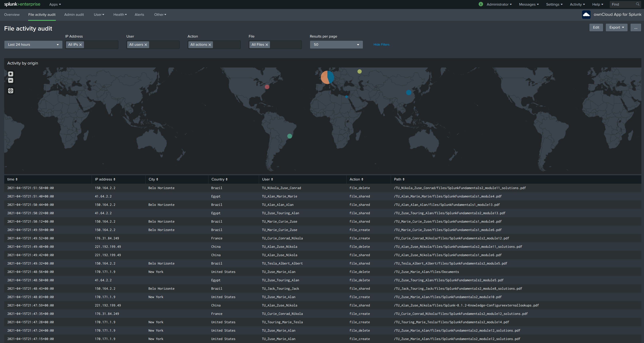The width and height of the screenshot is (644, 343).
Task: Open the Settings dropdown
Action: (554, 5)
